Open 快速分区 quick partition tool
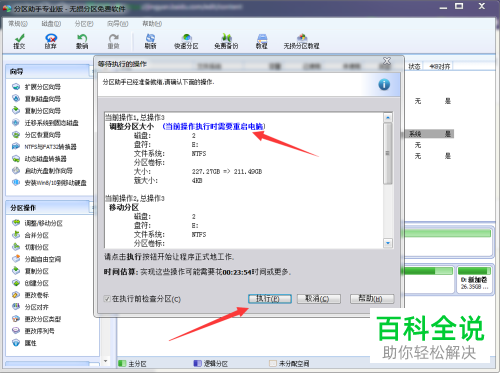The image size is (500, 373). 186,41
